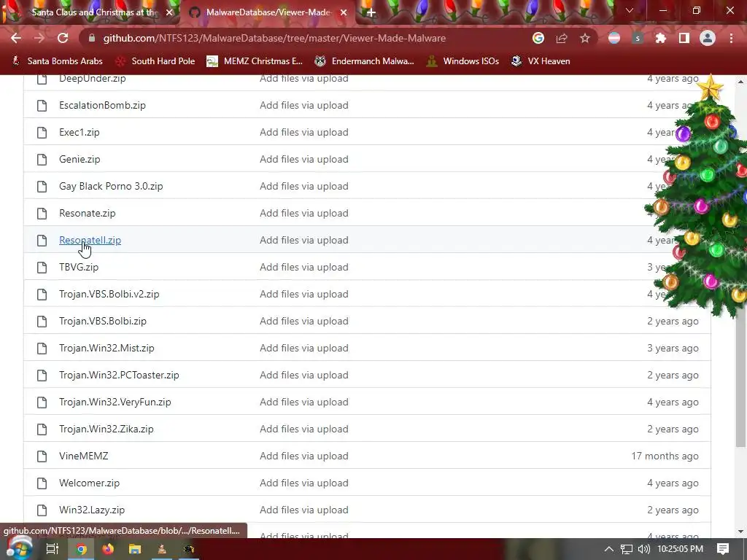Click the file icon beside Welcomer.zip
This screenshot has width=747, height=560.
coord(42,483)
